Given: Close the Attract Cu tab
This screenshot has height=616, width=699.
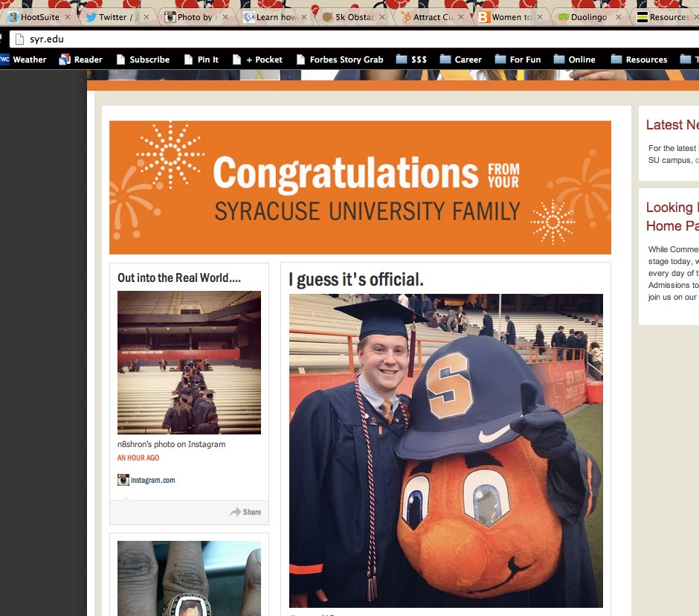Looking at the screenshot, I should click(461, 17).
